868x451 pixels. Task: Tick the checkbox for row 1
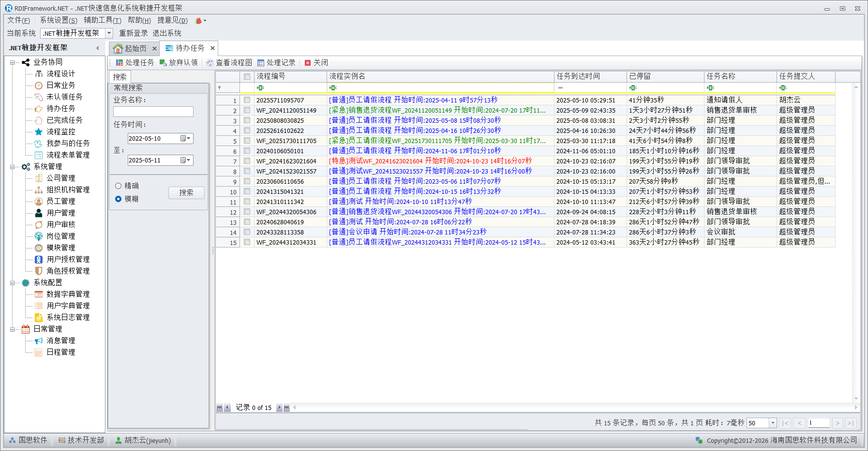coord(247,100)
